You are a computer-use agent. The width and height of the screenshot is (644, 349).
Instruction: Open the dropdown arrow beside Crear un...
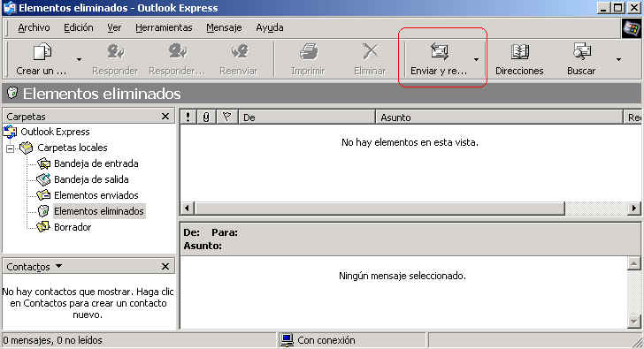coord(79,60)
